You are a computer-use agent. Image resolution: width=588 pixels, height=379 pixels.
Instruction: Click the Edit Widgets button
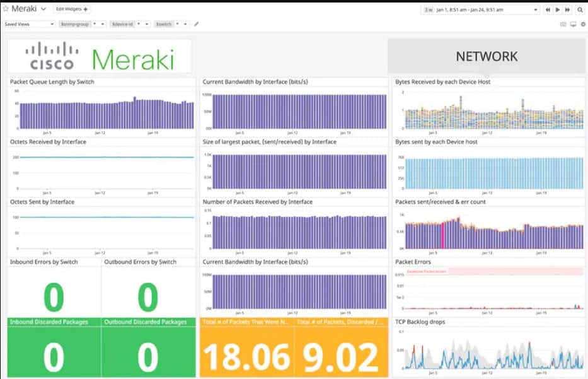72,9
